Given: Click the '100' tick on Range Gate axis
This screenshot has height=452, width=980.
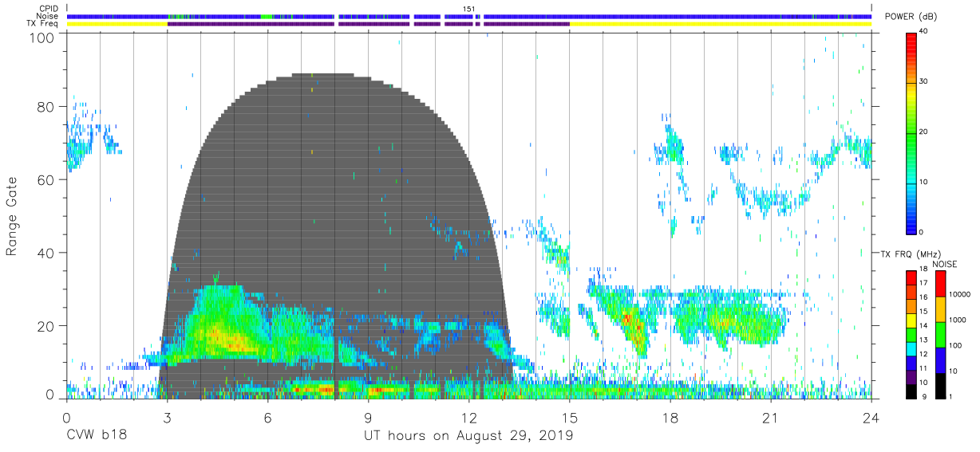Looking at the screenshot, I should point(43,37).
